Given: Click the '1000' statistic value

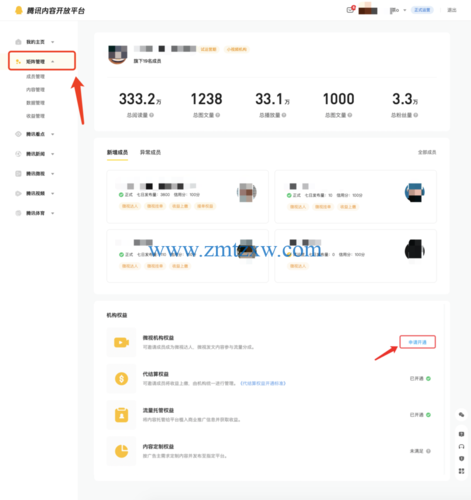Looking at the screenshot, I should [x=338, y=99].
